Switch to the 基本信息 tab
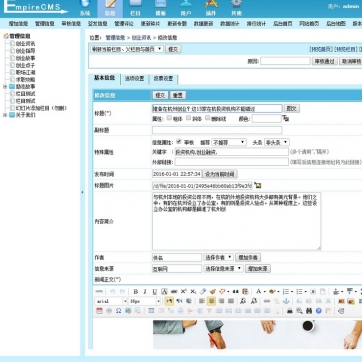 [x=104, y=78]
